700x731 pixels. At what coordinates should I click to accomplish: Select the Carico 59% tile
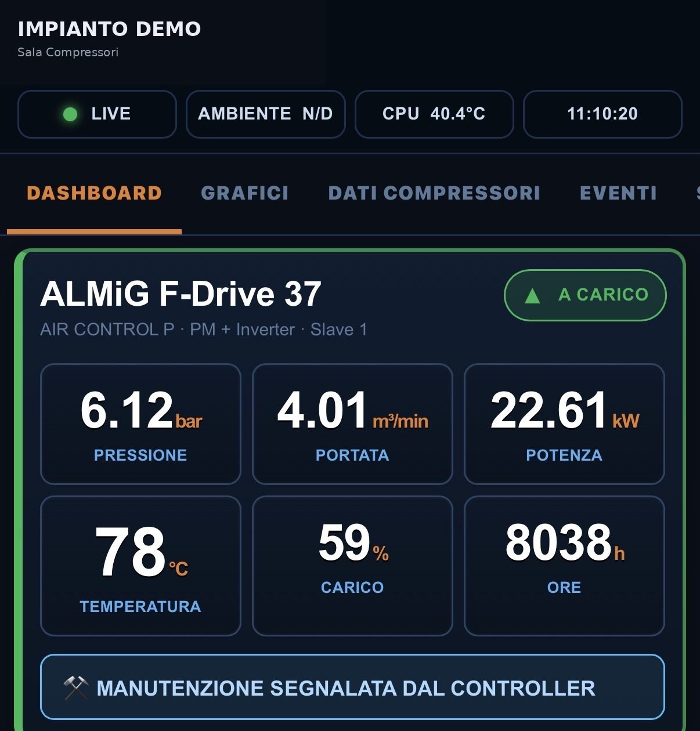point(352,566)
